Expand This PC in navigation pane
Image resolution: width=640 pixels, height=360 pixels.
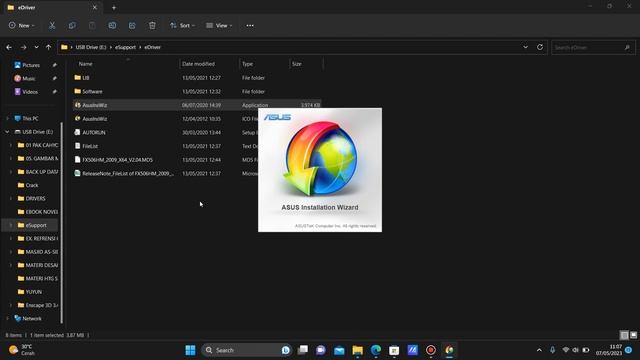point(7,118)
